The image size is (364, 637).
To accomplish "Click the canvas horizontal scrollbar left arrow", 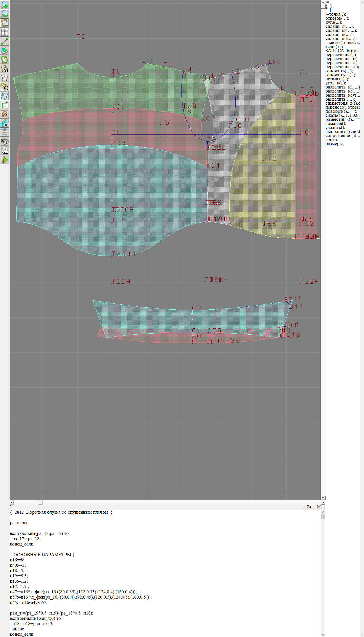I will click(x=11, y=502).
